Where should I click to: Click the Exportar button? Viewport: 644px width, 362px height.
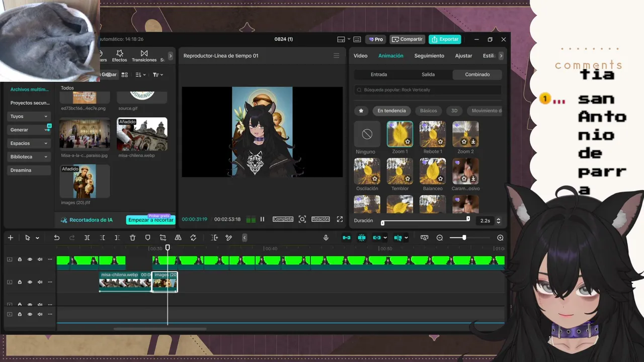[445, 39]
